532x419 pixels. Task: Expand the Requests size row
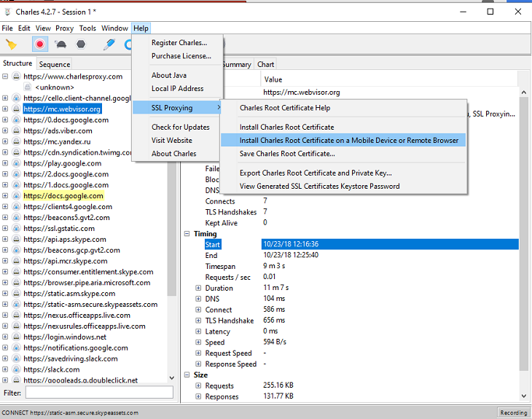(198, 385)
